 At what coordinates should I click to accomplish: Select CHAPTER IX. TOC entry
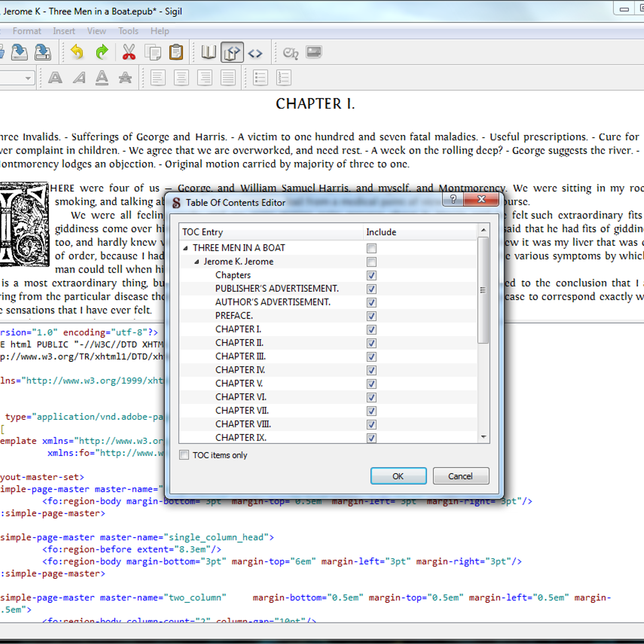(241, 438)
